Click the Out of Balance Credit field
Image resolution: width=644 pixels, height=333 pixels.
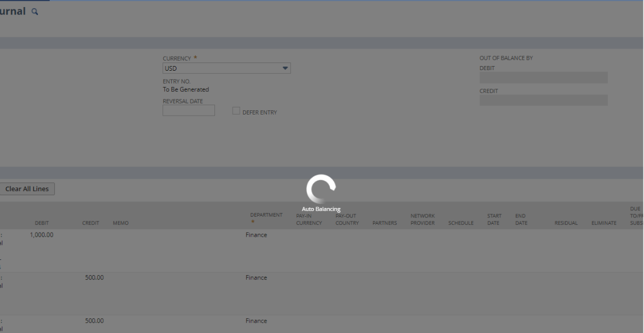tap(543, 100)
